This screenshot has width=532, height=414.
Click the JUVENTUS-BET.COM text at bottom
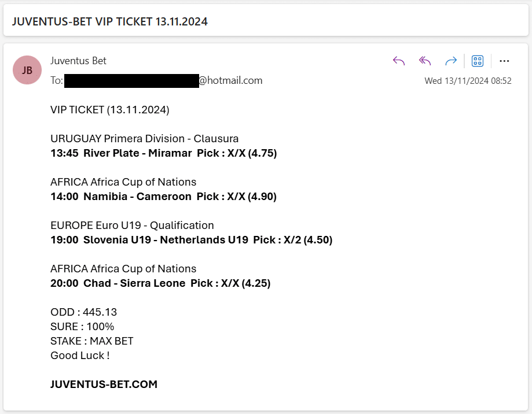tap(104, 384)
